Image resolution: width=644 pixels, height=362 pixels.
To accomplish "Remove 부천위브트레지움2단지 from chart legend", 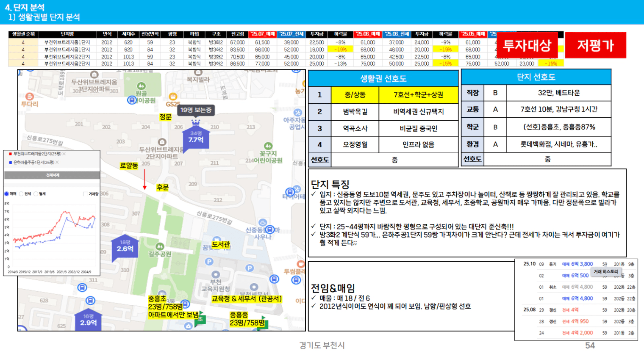I will [x=64, y=154].
